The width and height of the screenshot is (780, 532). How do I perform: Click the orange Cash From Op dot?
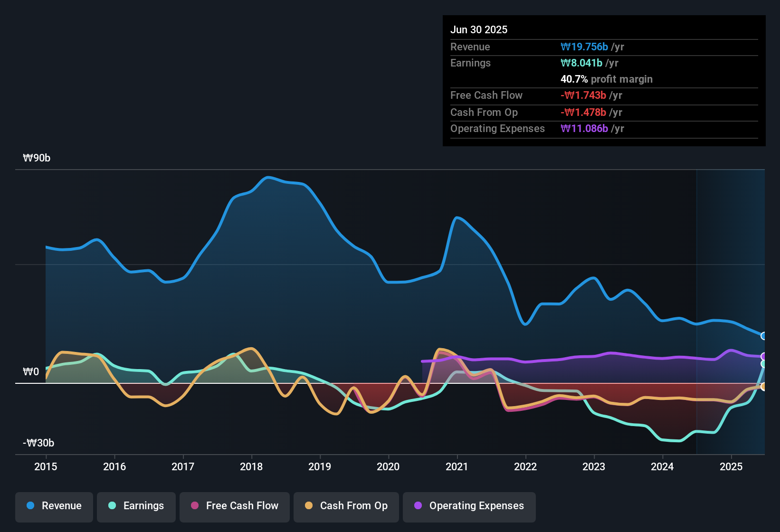[309, 505]
